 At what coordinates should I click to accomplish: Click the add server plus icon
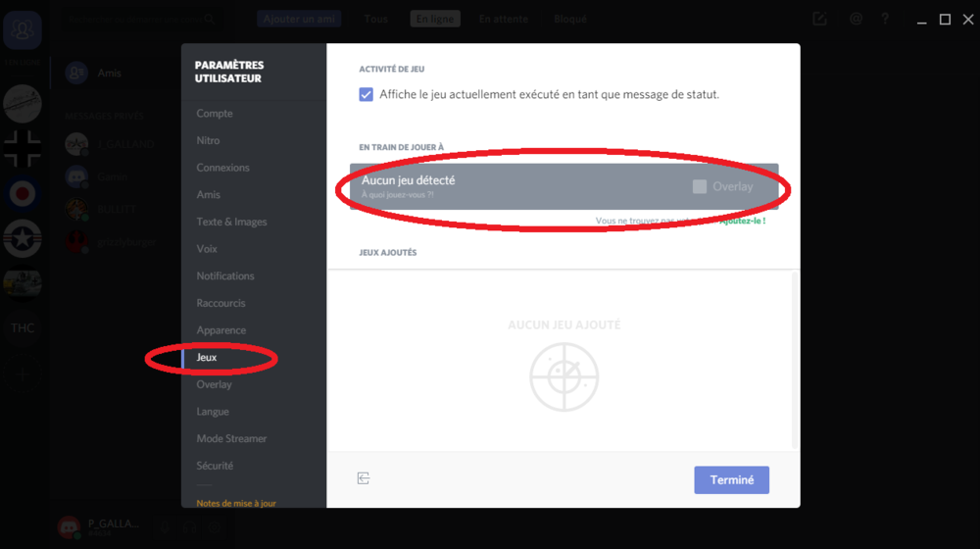(x=23, y=374)
